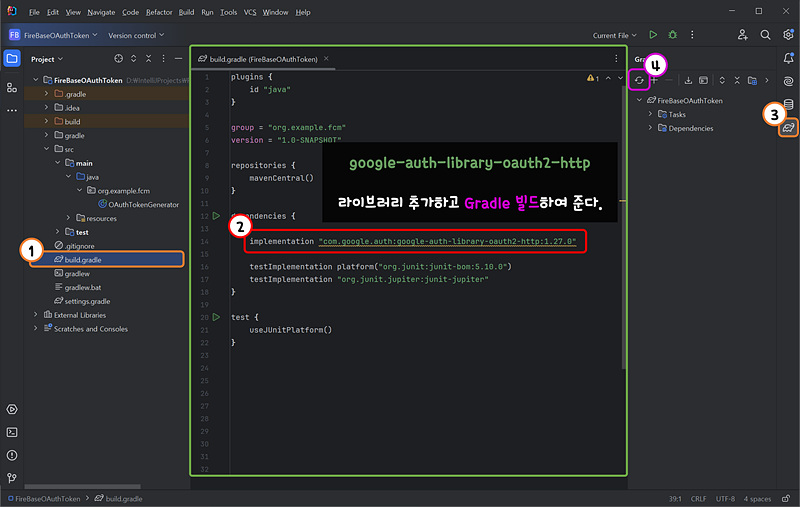Open the Git tool window icon

(x=12, y=478)
